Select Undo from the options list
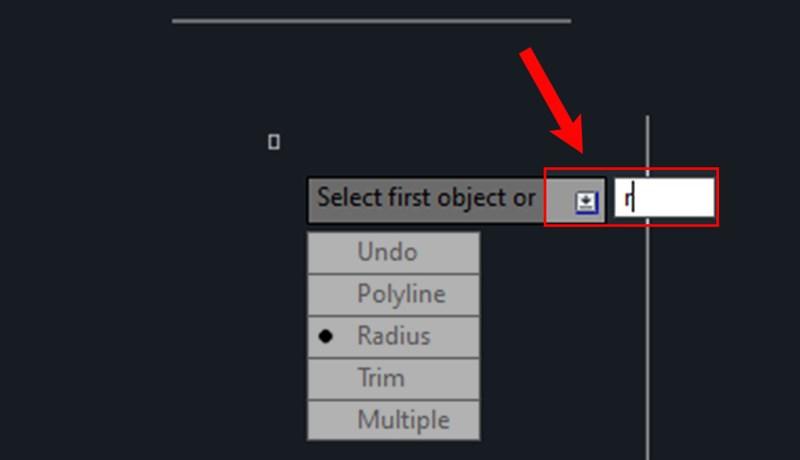The height and width of the screenshot is (460, 800). [387, 252]
